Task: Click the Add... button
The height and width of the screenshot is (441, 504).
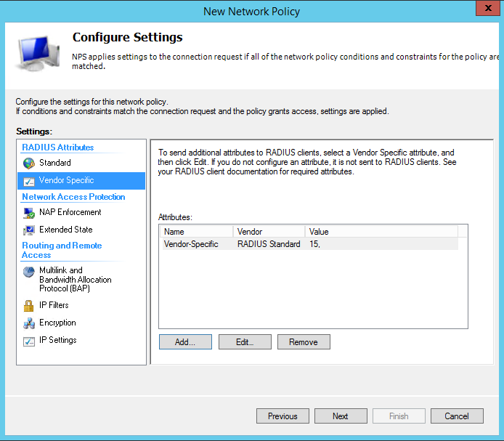Action: [x=185, y=341]
